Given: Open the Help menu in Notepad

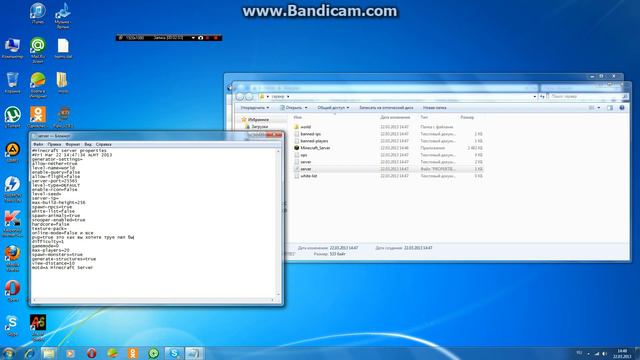Looking at the screenshot, I should [x=104, y=144].
